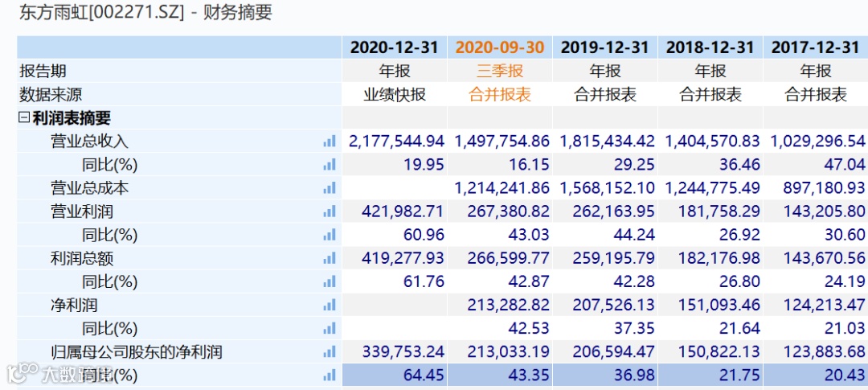Select the 归属母公司股东的净利润 row label
This screenshot has width=868, height=390.
136,351
